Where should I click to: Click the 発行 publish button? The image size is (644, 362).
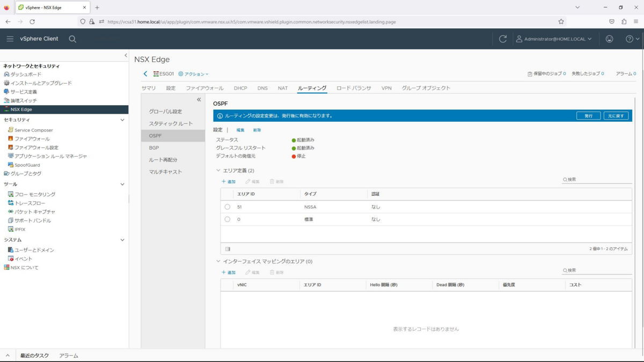[x=589, y=116]
